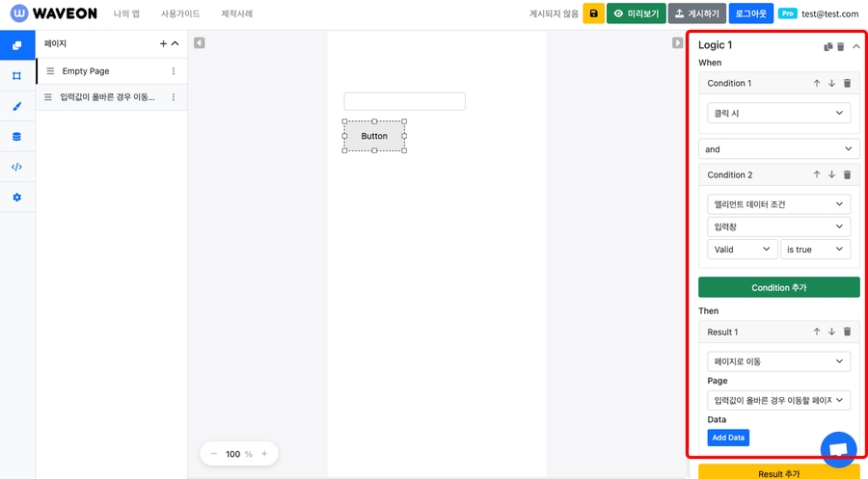Move Condition 2 up
This screenshot has height=479, width=868.
[x=817, y=174]
